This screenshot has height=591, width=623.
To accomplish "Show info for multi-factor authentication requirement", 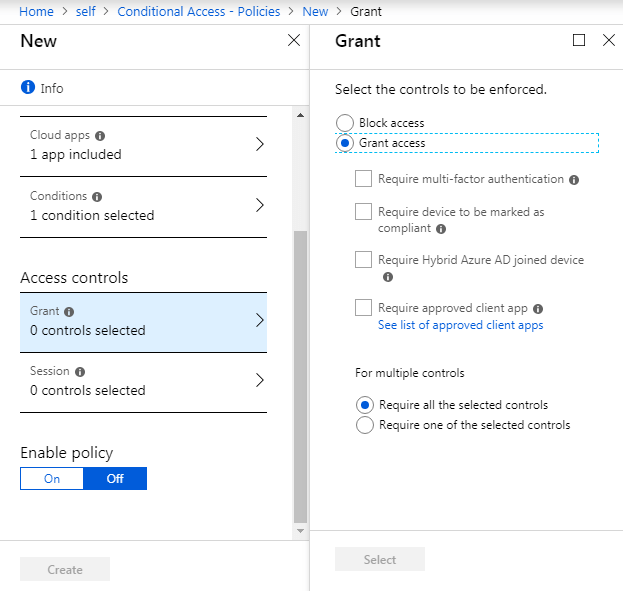I will pyautogui.click(x=574, y=180).
